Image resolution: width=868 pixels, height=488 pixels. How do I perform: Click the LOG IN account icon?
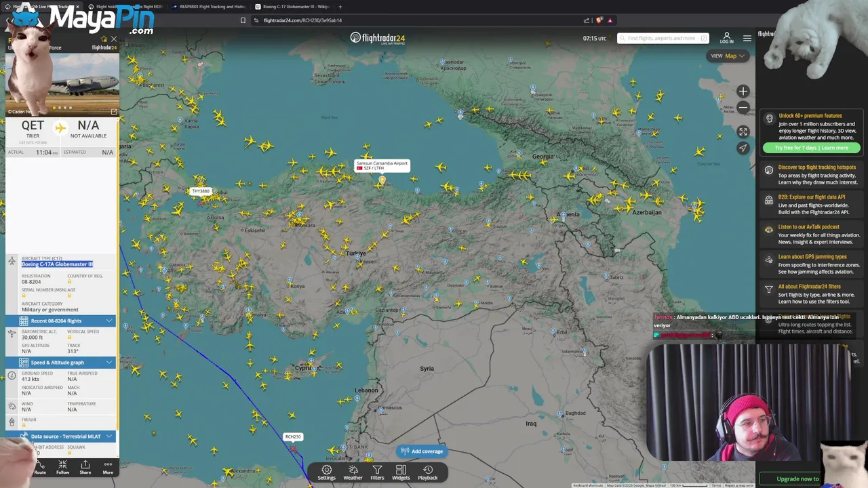coord(726,38)
